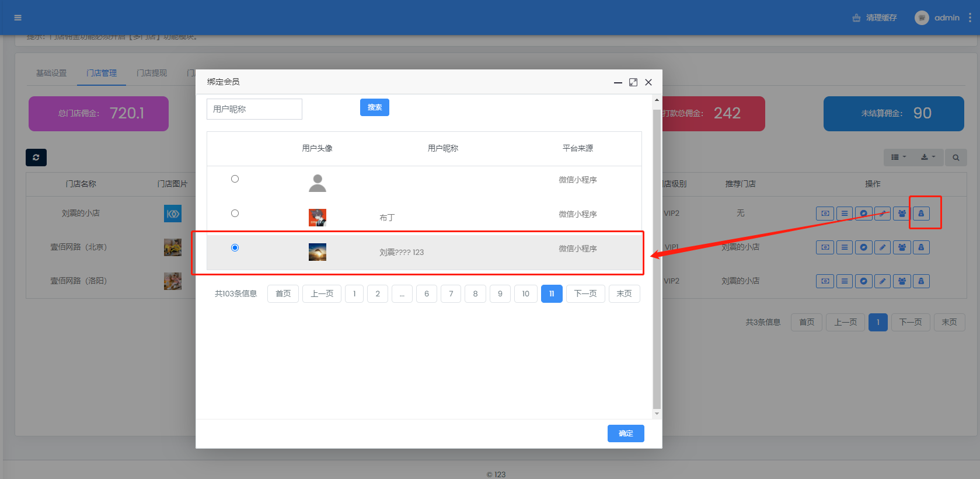Expand the column display dropdown
This screenshot has height=479, width=980.
pyautogui.click(x=898, y=158)
